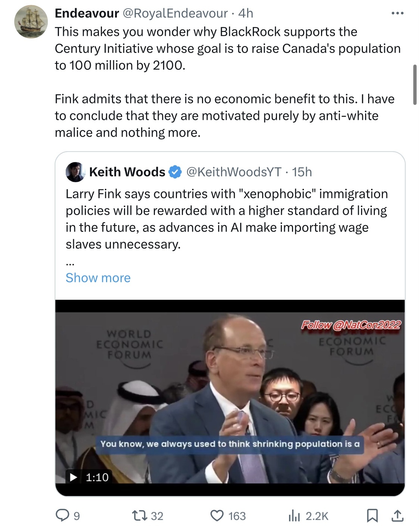Open the Endeavour display name link
Screen dimensions: 420x529
point(87,13)
